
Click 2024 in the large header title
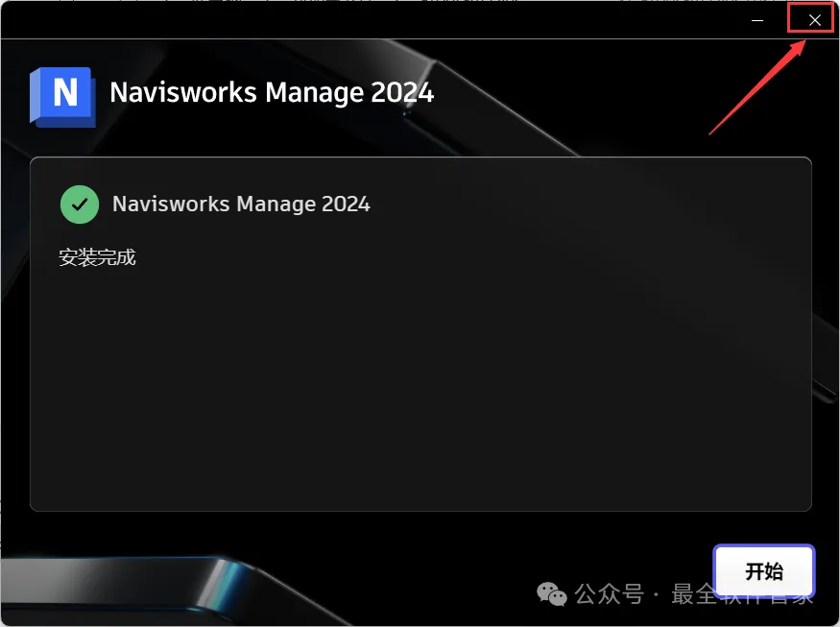click(x=402, y=92)
